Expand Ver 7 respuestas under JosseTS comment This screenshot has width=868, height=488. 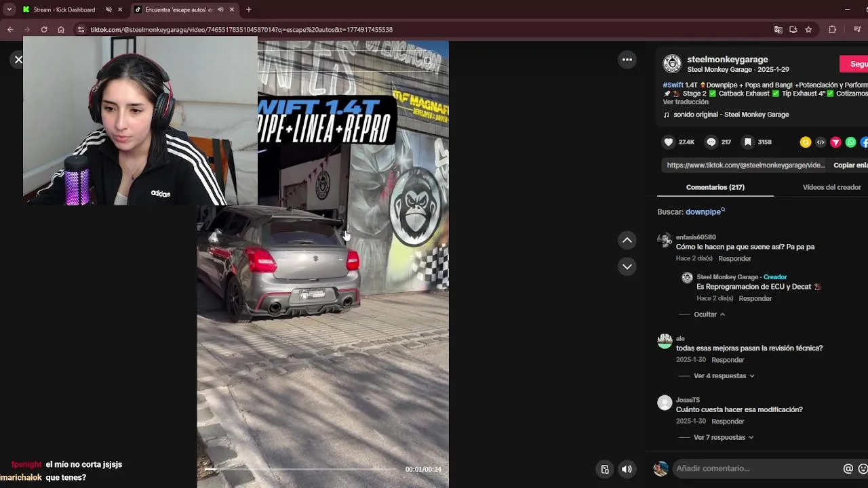click(724, 437)
